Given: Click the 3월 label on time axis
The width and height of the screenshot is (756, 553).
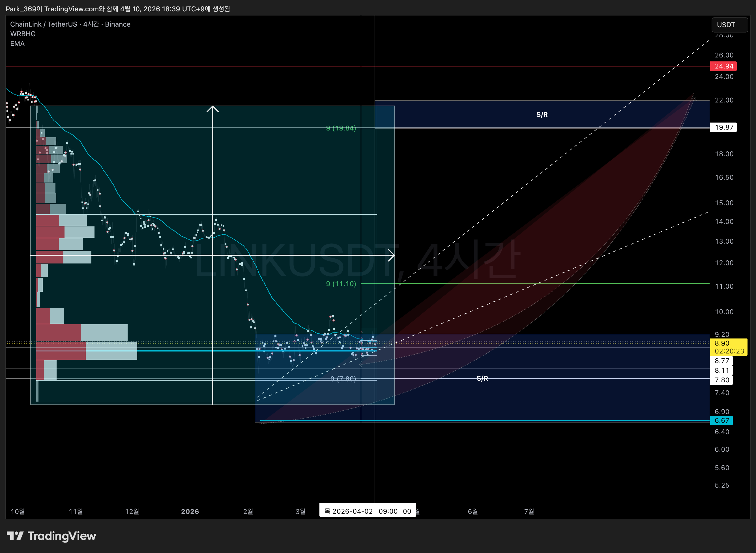Looking at the screenshot, I should coord(300,511).
